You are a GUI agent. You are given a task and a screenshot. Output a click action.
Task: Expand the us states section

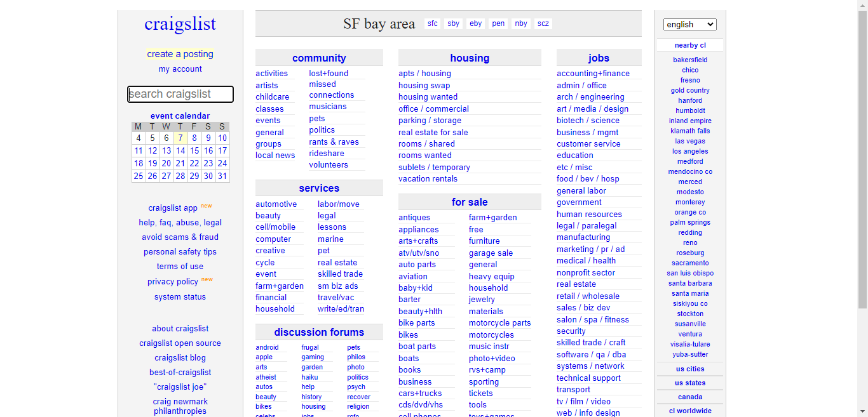pyautogui.click(x=689, y=383)
